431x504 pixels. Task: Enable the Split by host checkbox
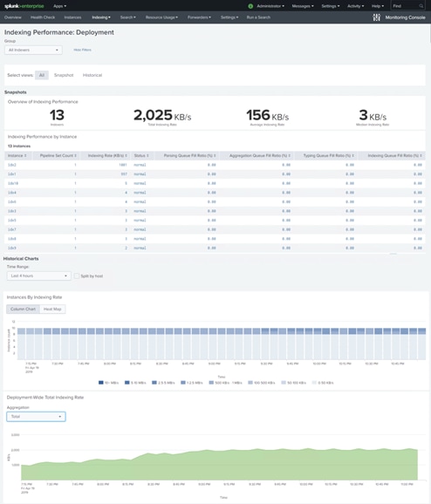(x=77, y=276)
